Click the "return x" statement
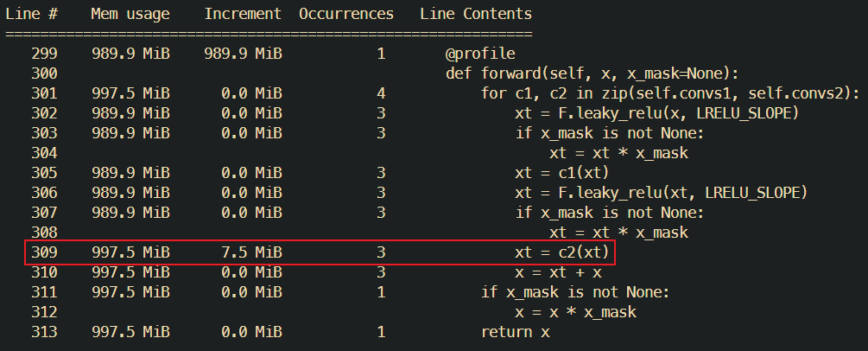 (515, 333)
